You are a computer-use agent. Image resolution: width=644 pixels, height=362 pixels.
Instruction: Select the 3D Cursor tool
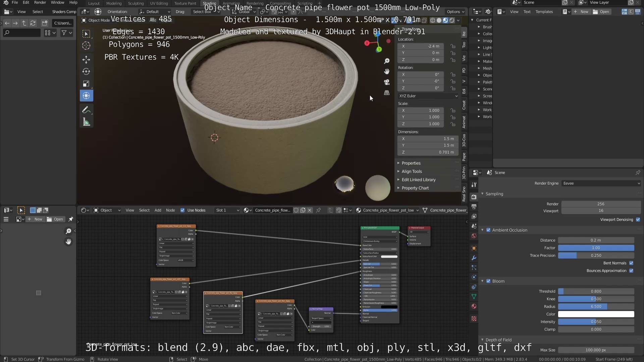86,46
